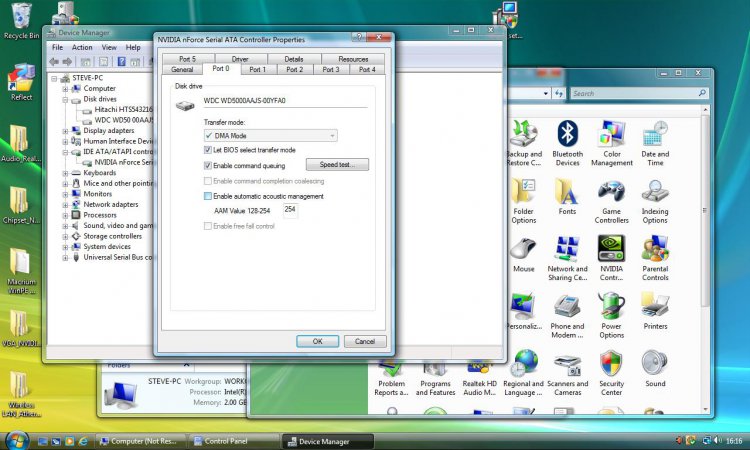
Task: Open Printers in Control Panel
Action: pyautogui.click(x=655, y=311)
